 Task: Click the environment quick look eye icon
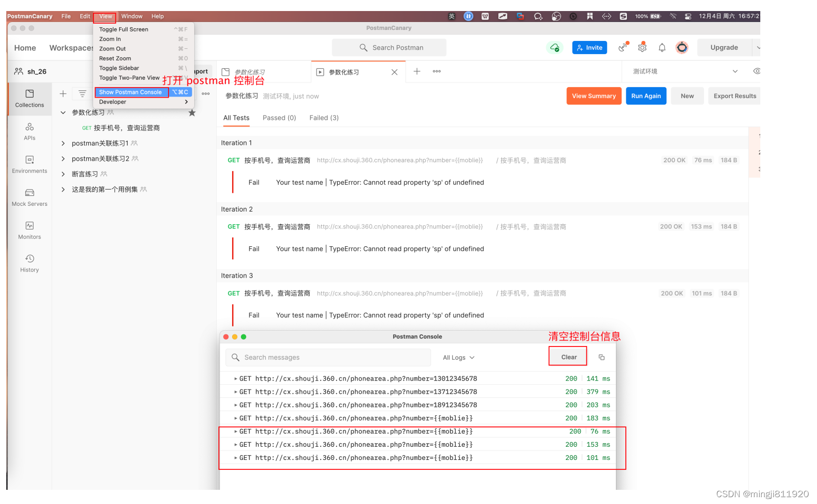(x=757, y=71)
